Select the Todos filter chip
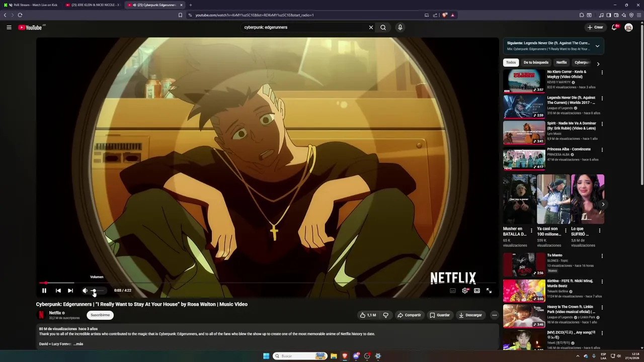This screenshot has width=644, height=362. tap(511, 62)
